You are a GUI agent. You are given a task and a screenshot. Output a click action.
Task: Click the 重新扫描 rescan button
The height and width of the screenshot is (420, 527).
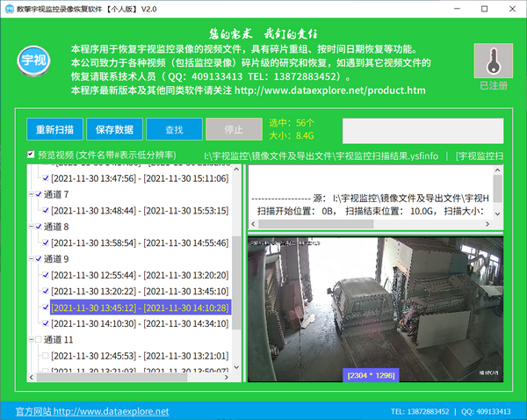pyautogui.click(x=54, y=129)
